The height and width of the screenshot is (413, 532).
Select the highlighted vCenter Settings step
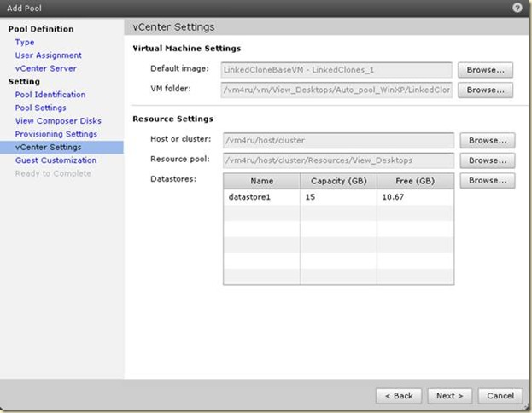coord(48,148)
